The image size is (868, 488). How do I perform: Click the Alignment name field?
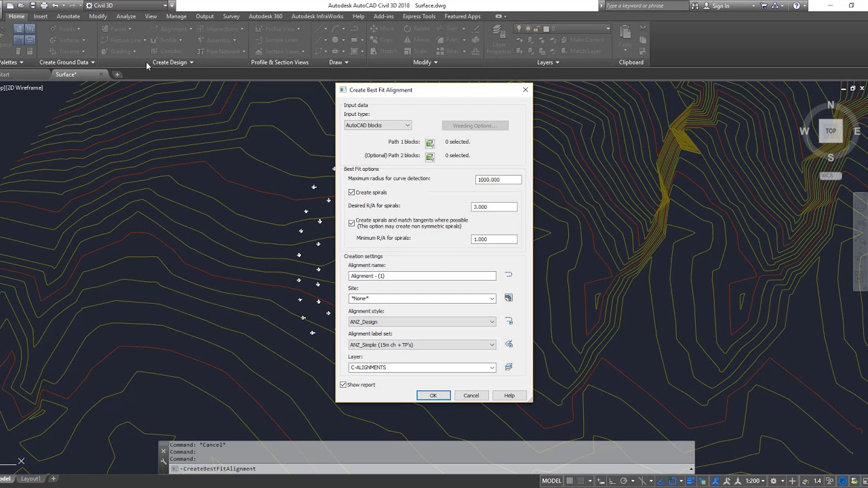tap(422, 276)
